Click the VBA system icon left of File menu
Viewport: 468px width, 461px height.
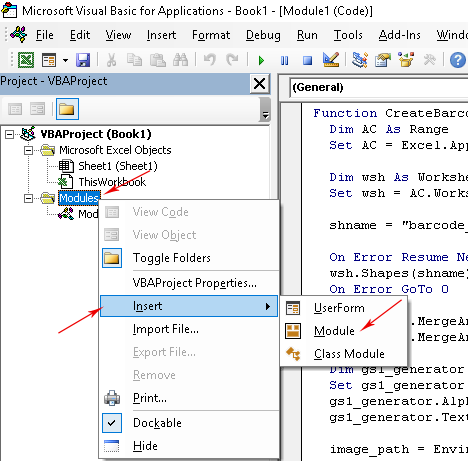pyautogui.click(x=19, y=34)
